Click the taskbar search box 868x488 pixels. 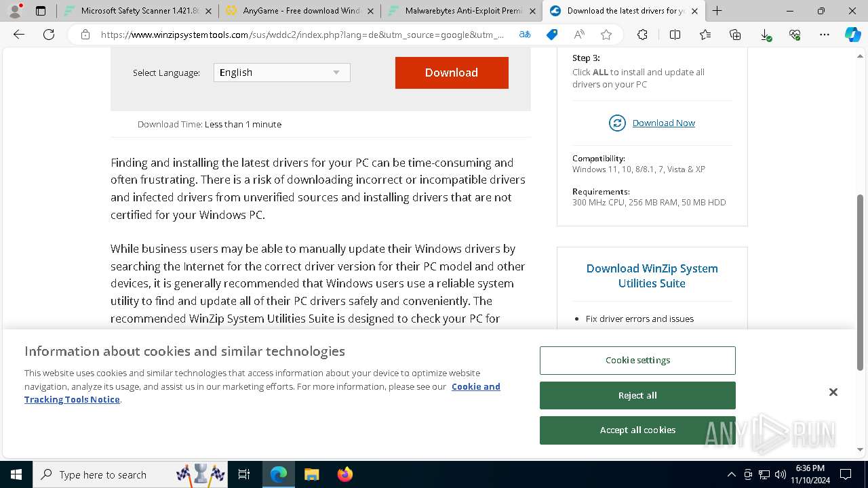130,474
